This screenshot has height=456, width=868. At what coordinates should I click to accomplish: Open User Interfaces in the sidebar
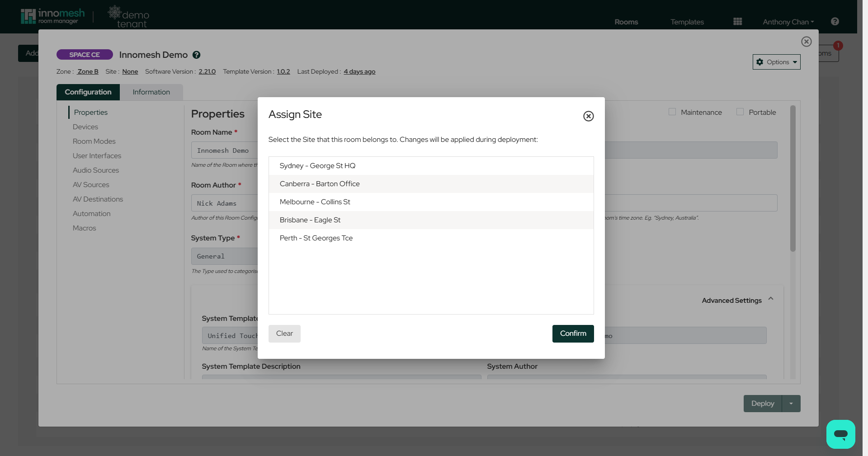click(x=97, y=156)
